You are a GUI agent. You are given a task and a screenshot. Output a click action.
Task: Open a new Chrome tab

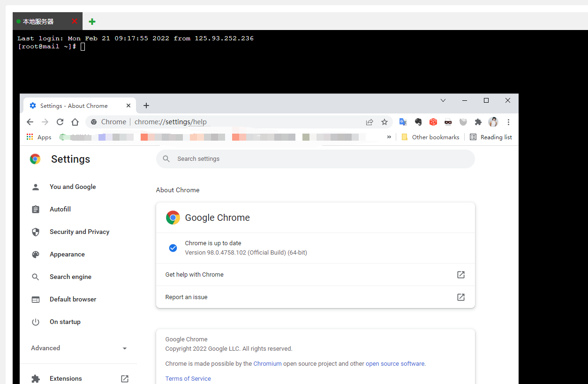click(x=146, y=105)
